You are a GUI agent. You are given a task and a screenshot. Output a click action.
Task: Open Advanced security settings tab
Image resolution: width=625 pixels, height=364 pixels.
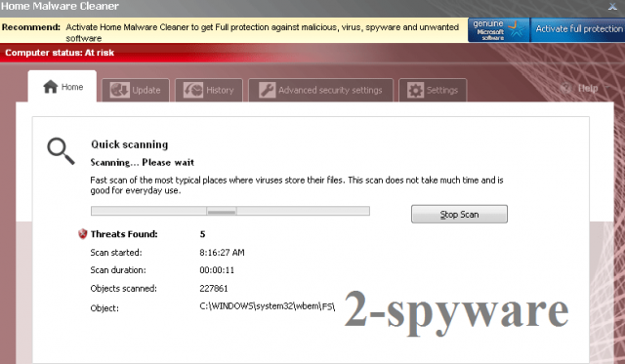[320, 90]
